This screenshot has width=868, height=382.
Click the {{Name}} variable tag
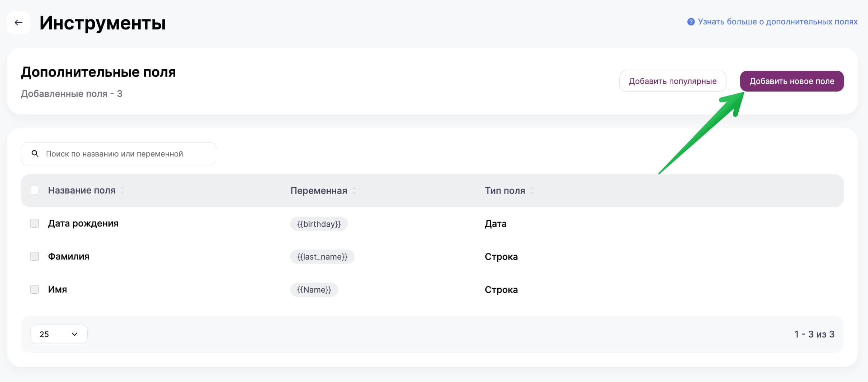[314, 290]
